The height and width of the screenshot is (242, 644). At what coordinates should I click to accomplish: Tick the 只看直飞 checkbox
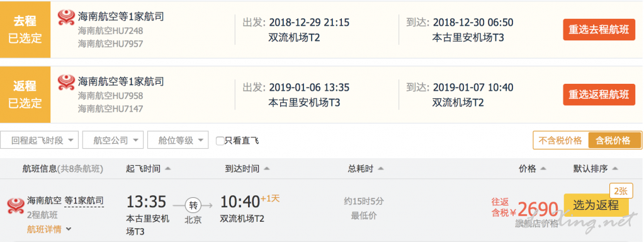tap(220, 141)
